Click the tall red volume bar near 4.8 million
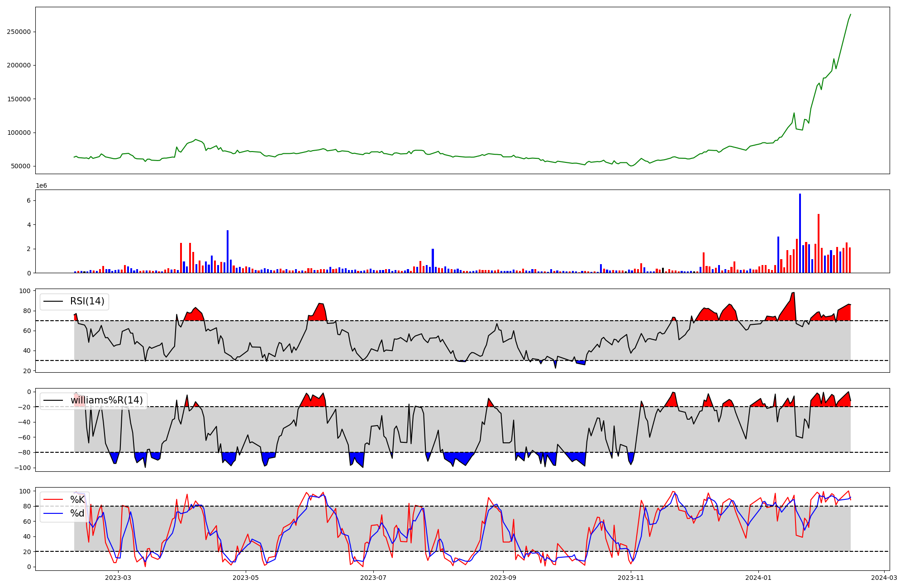Image resolution: width=905 pixels, height=588 pixels. (x=819, y=244)
